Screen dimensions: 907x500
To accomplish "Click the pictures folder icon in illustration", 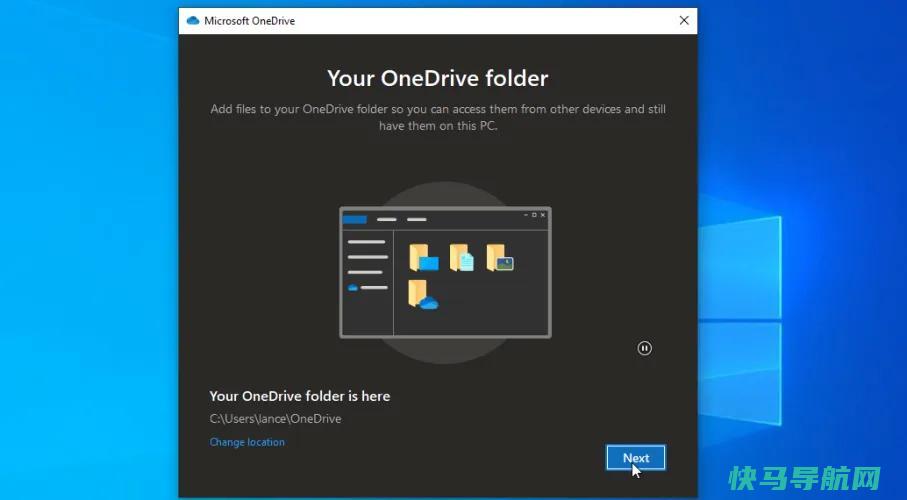I will point(500,258).
